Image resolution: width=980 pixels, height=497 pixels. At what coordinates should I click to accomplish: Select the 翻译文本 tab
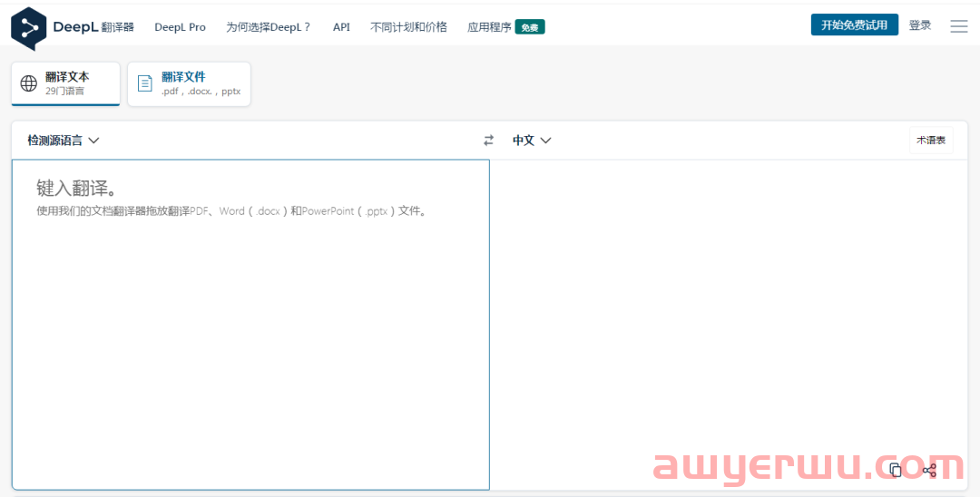[65, 83]
